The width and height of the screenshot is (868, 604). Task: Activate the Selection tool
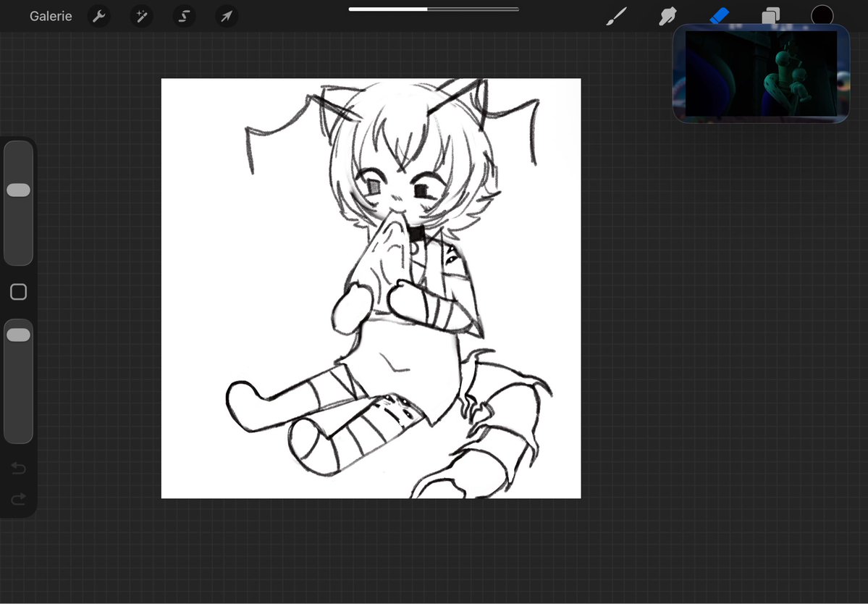184,16
